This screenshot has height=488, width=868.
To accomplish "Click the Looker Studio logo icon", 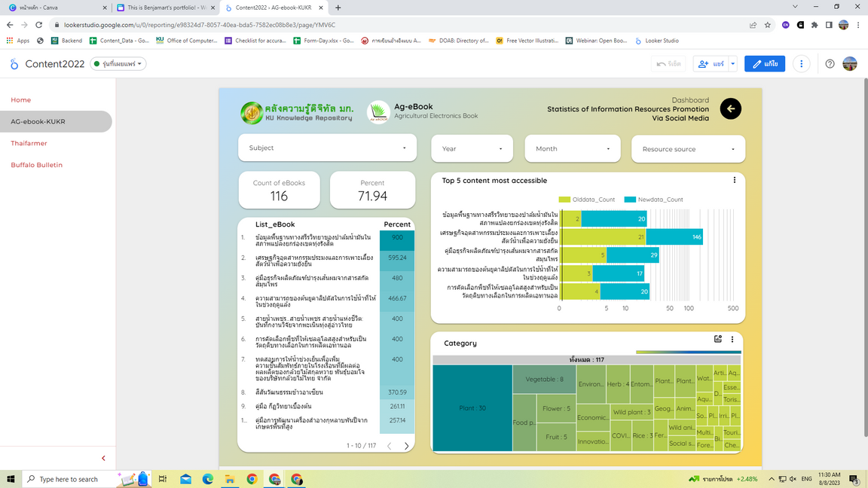I will pos(14,64).
